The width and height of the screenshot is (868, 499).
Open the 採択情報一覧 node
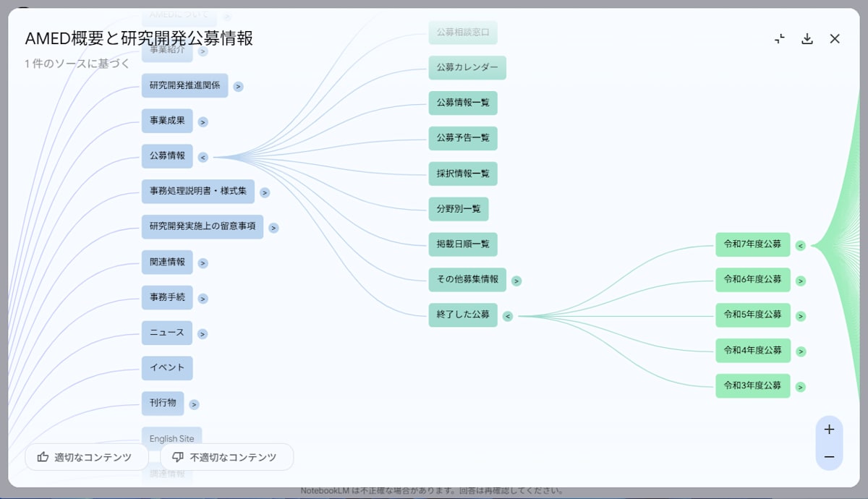[x=463, y=174]
